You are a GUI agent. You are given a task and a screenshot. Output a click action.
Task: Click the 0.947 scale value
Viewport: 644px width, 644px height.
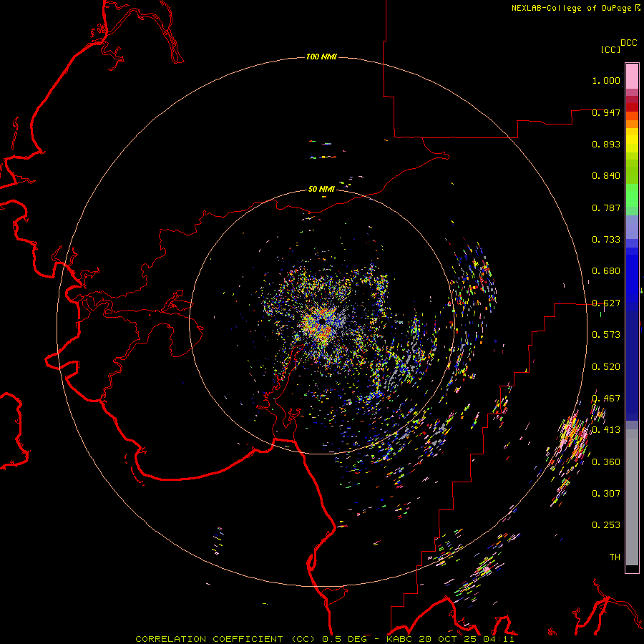click(606, 112)
